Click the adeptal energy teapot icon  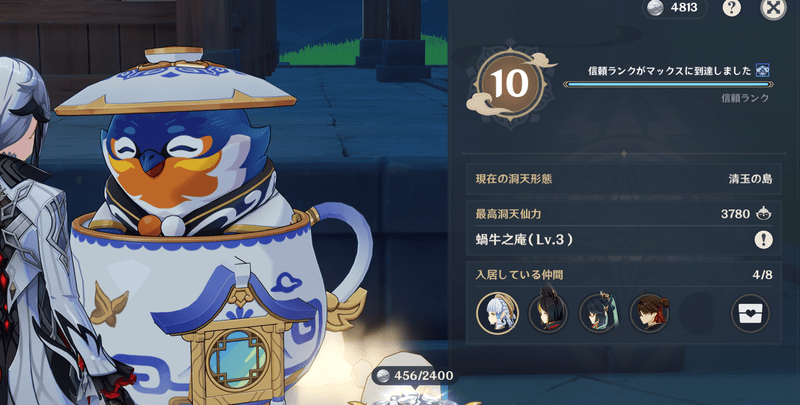point(763,214)
